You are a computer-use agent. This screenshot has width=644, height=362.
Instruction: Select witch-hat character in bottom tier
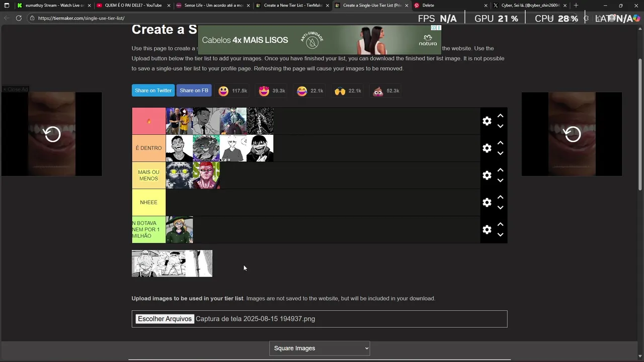pyautogui.click(x=179, y=230)
